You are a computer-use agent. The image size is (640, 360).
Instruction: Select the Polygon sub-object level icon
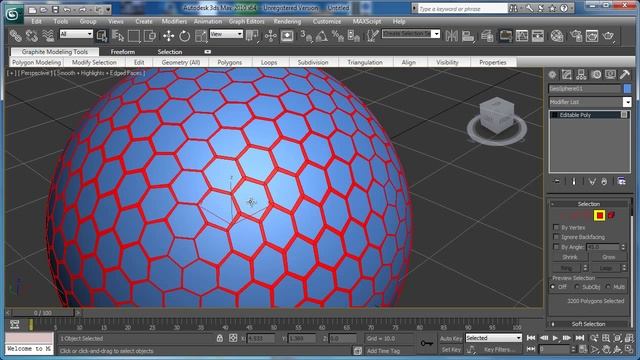click(599, 215)
